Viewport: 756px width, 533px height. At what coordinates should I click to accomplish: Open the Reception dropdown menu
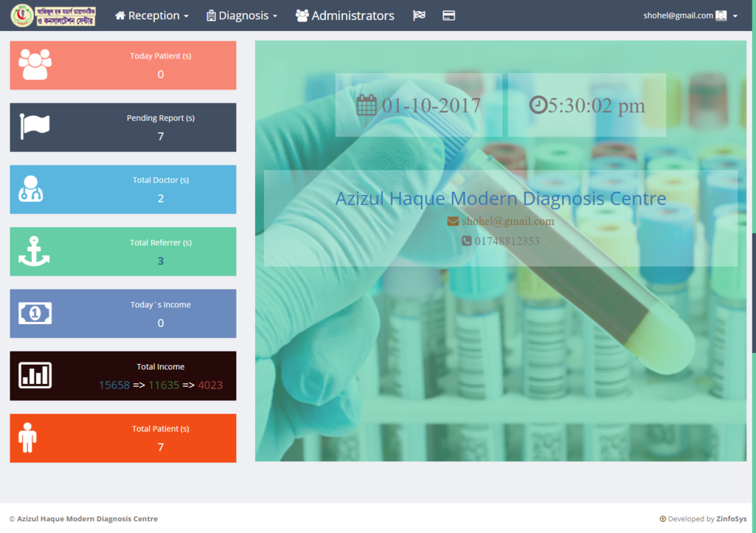(151, 15)
